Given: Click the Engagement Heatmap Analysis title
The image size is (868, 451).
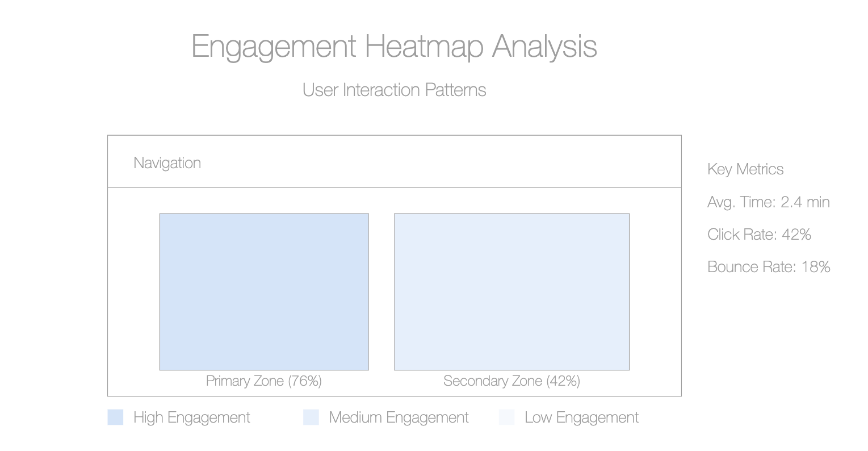Looking at the screenshot, I should 395,47.
